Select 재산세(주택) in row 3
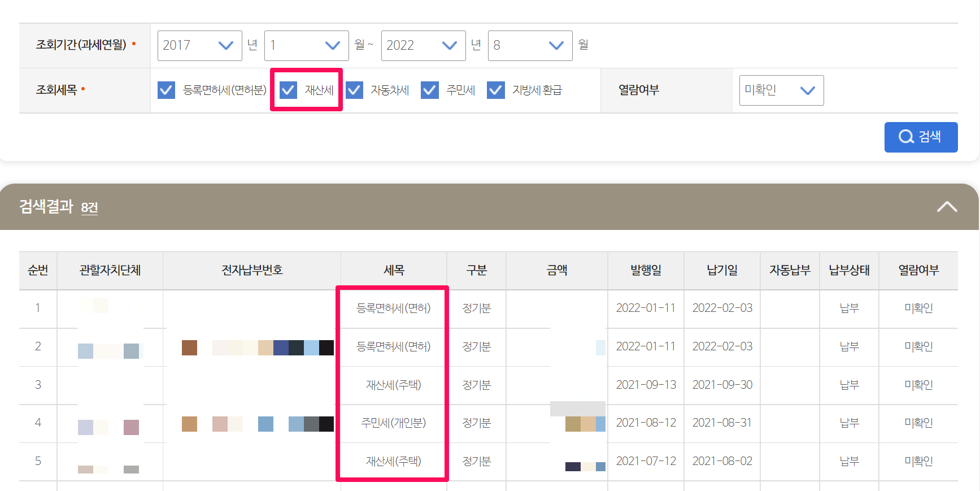The image size is (980, 491). [394, 385]
